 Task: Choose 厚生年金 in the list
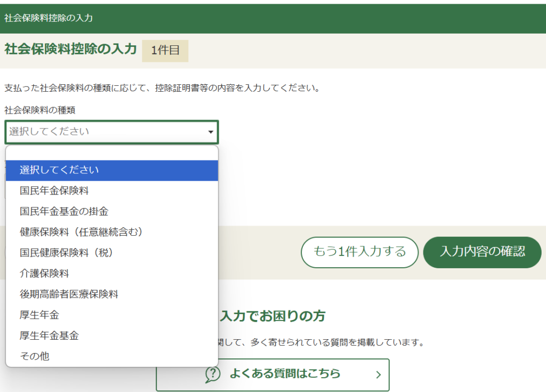[112, 315]
